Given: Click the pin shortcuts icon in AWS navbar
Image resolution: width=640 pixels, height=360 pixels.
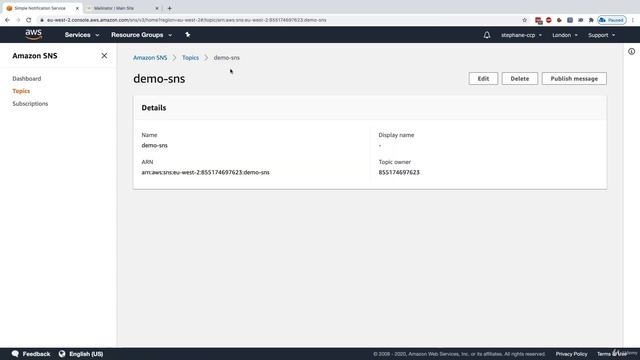Looking at the screenshot, I should tap(187, 35).
